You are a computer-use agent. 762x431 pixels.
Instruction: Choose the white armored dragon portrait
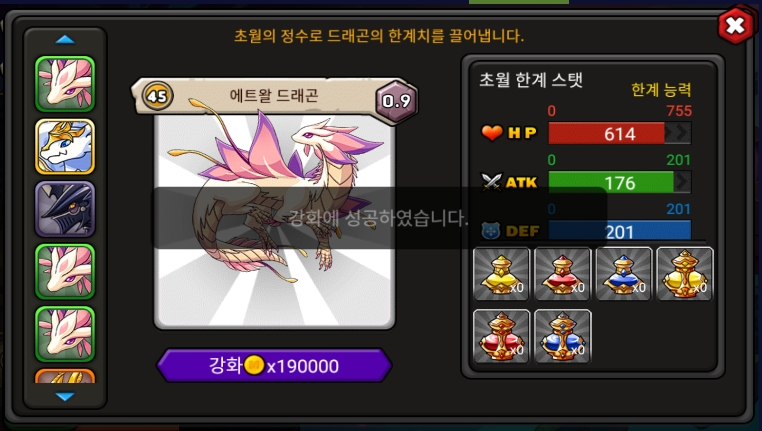click(x=65, y=147)
